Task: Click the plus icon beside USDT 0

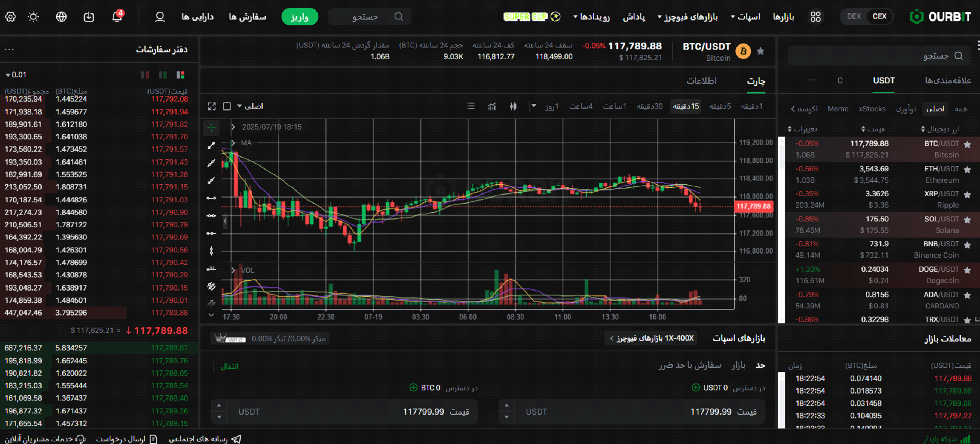Action: pyautogui.click(x=696, y=388)
